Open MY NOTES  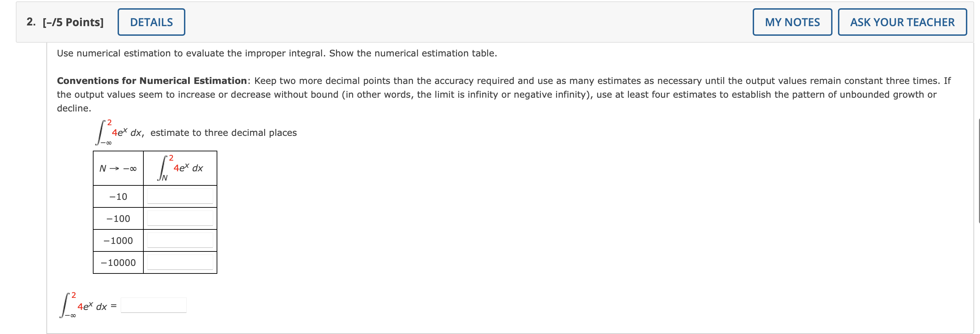[x=792, y=22]
